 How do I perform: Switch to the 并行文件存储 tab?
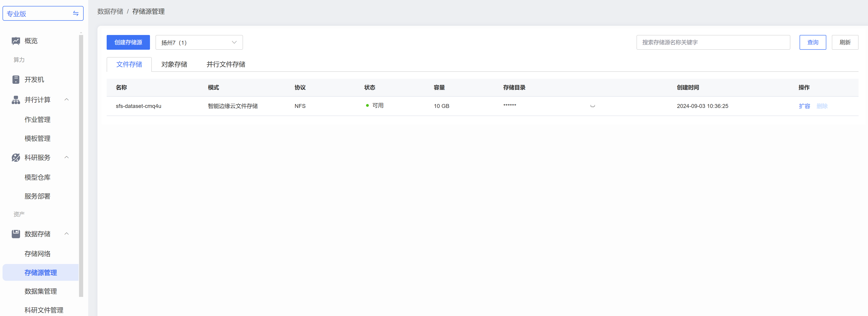click(x=226, y=64)
